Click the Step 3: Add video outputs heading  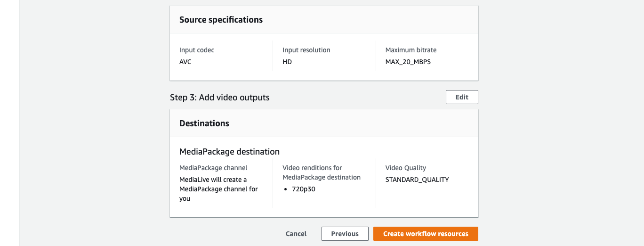click(220, 98)
